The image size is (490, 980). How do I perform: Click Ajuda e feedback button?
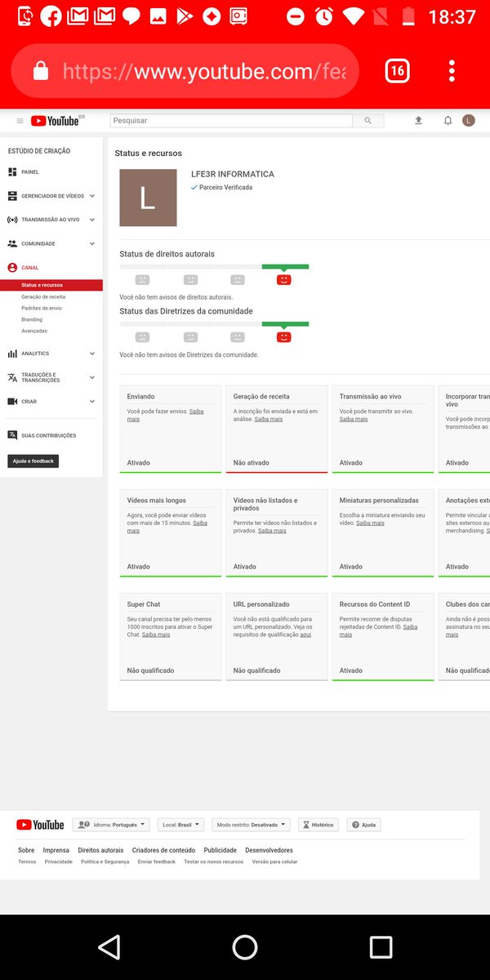tap(33, 461)
